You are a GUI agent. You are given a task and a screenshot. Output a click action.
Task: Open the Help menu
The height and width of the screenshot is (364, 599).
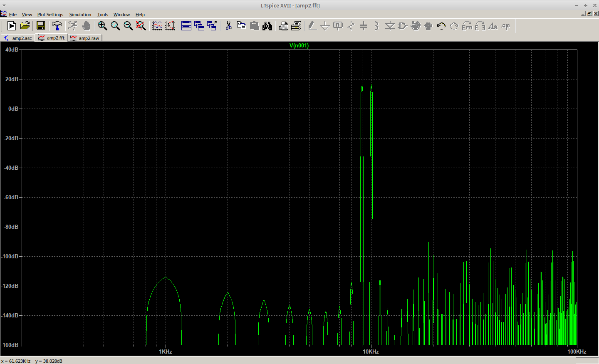point(140,15)
